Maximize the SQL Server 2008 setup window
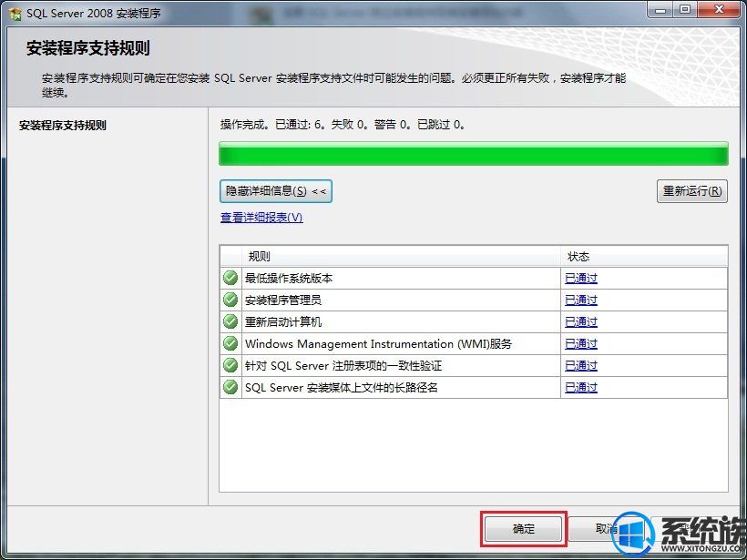Screen dimensions: 747x560 click(x=684, y=9)
